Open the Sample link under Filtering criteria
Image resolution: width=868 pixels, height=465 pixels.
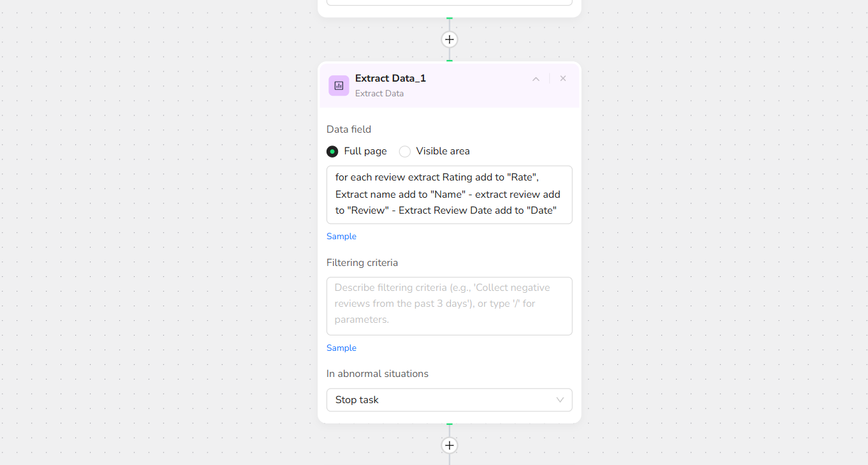[341, 348]
